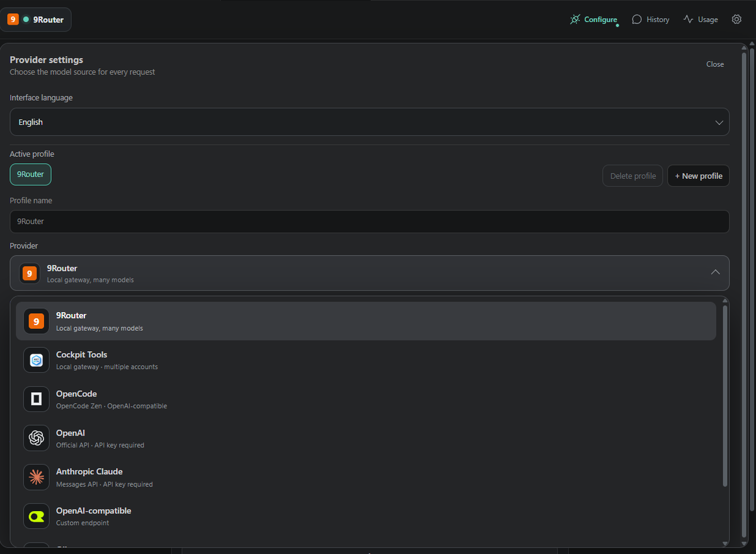Click 'Custom endpoint' description text
The image size is (756, 554).
pyautogui.click(x=83, y=523)
